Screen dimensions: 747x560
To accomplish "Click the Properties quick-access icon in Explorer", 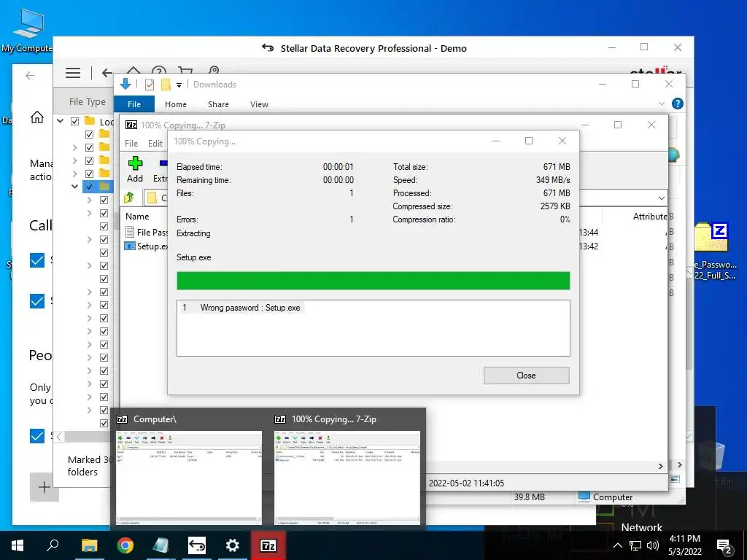I will coord(149,85).
